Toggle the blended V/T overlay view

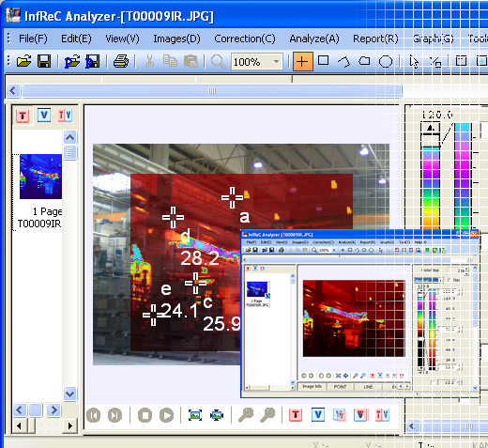pos(340,415)
